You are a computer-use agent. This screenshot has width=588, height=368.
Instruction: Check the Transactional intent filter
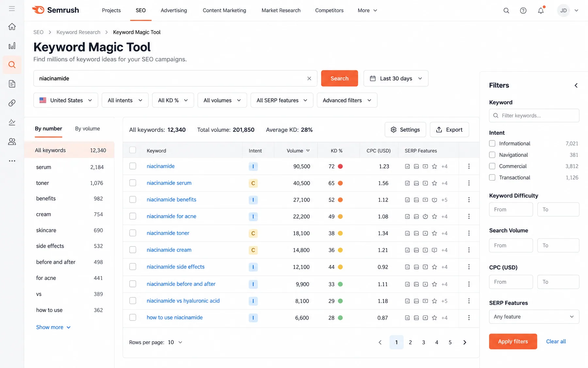[492, 177]
